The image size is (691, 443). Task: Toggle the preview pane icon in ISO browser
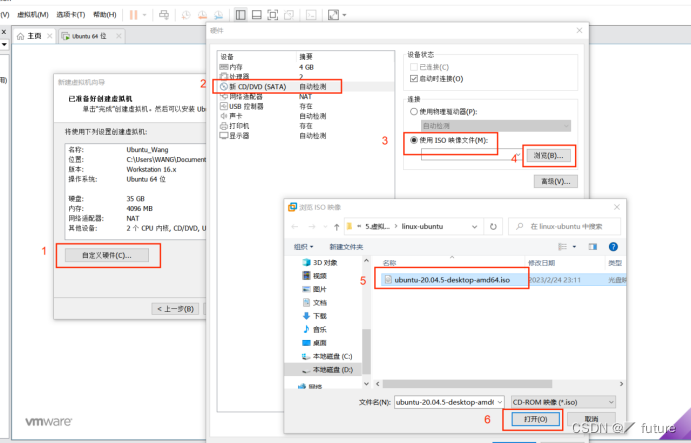[593, 247]
